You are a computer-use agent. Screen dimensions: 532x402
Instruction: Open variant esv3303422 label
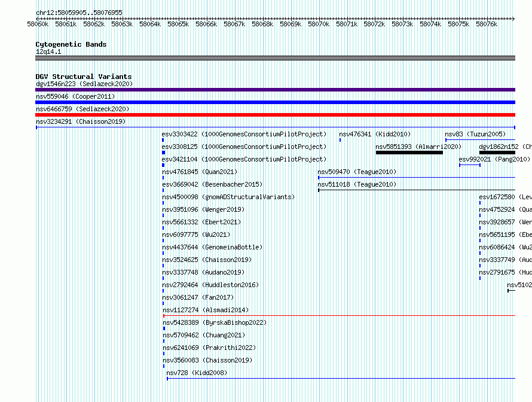pyautogui.click(x=244, y=134)
